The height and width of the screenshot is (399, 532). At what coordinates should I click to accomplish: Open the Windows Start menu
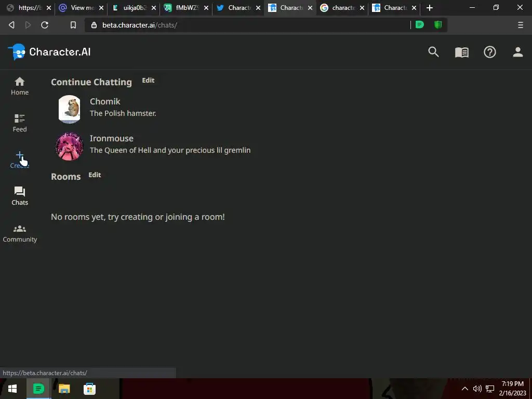point(12,389)
